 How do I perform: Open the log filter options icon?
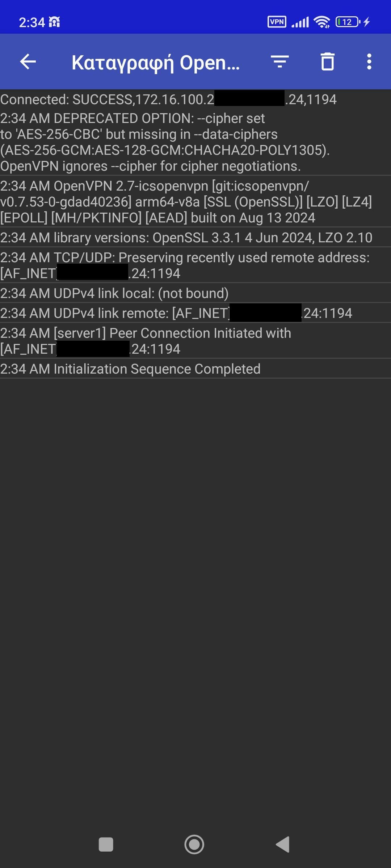tap(280, 62)
